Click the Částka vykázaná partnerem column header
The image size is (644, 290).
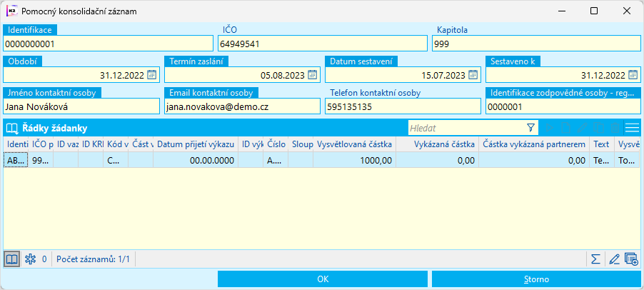coord(534,144)
